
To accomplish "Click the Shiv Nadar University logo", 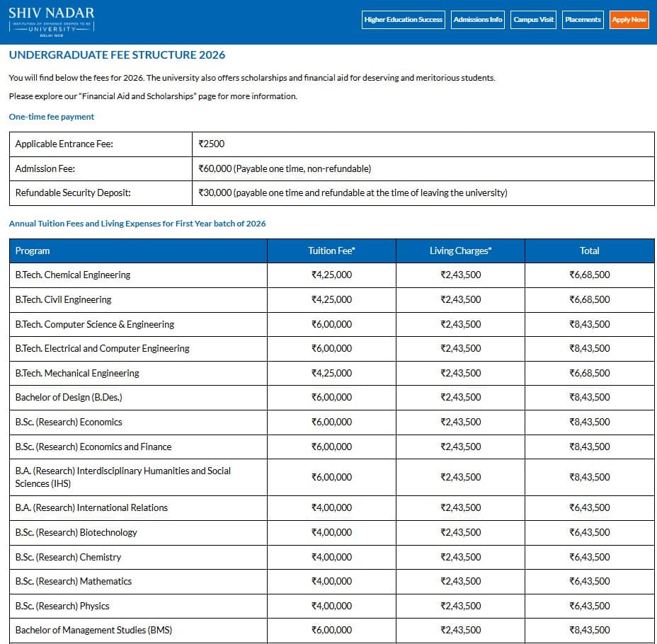I will click(51, 21).
